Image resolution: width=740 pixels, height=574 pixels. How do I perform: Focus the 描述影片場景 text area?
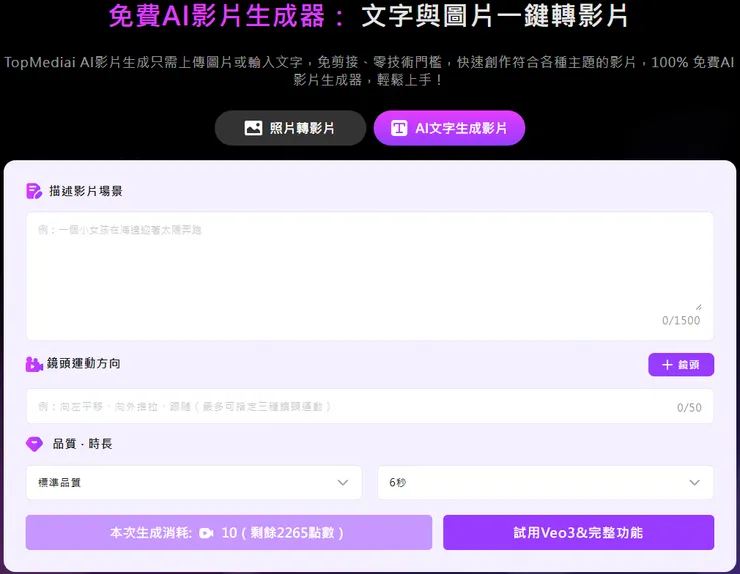[370, 276]
